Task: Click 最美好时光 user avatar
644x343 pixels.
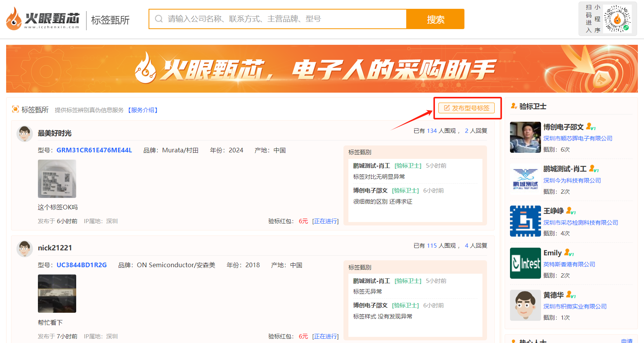Action: 25,134
